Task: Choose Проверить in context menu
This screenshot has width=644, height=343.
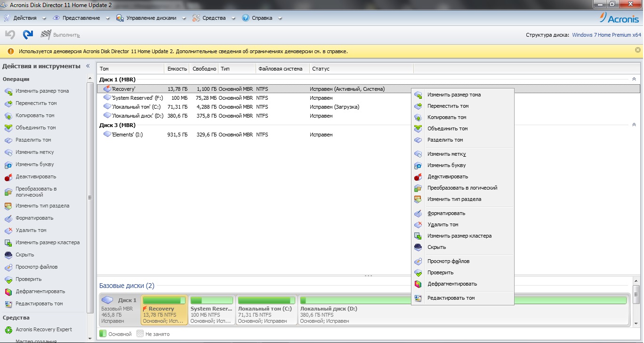Action: [x=462, y=272]
